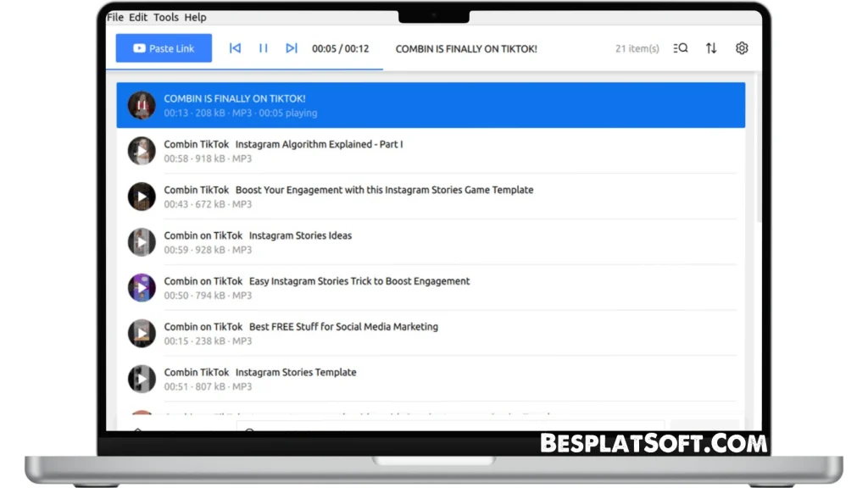Pause the currently playing track
The width and height of the screenshot is (868, 488).
[x=263, y=48]
